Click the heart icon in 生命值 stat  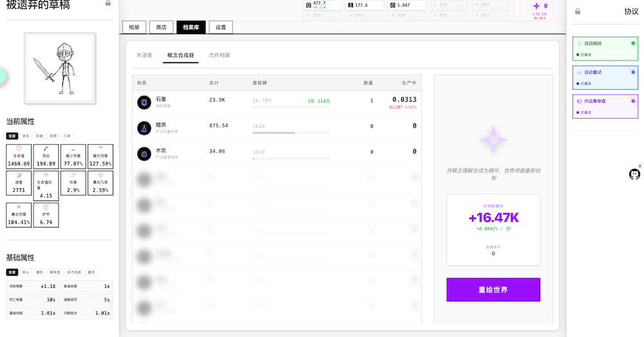pos(19,148)
